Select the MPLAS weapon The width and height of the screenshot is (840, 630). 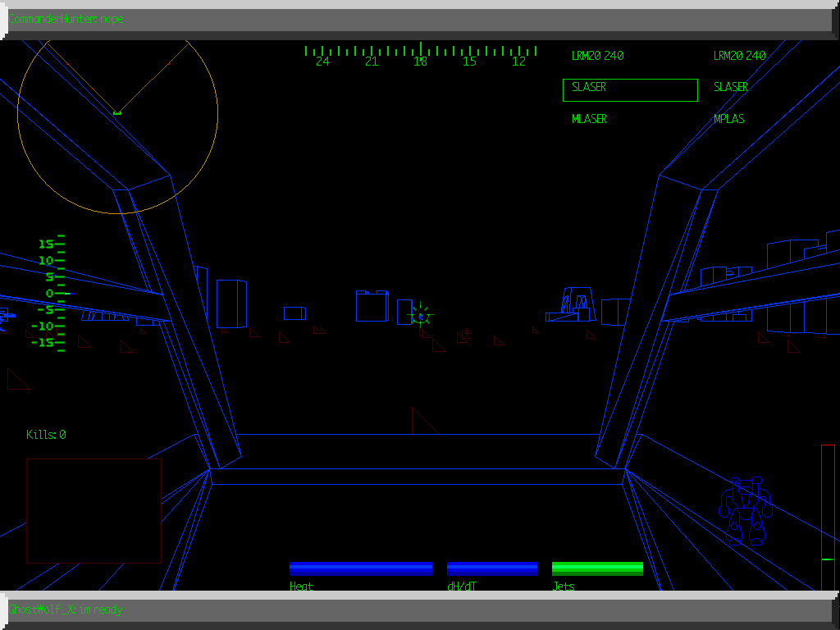pos(729,119)
